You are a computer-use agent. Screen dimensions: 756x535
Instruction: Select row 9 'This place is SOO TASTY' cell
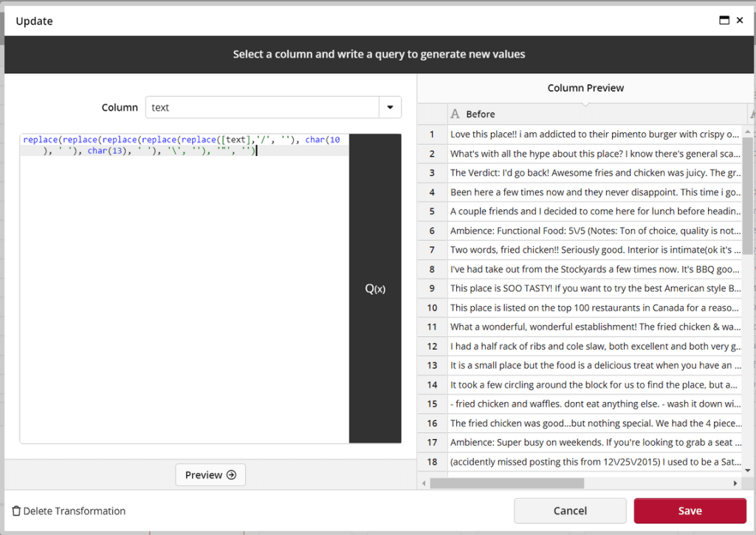click(595, 288)
